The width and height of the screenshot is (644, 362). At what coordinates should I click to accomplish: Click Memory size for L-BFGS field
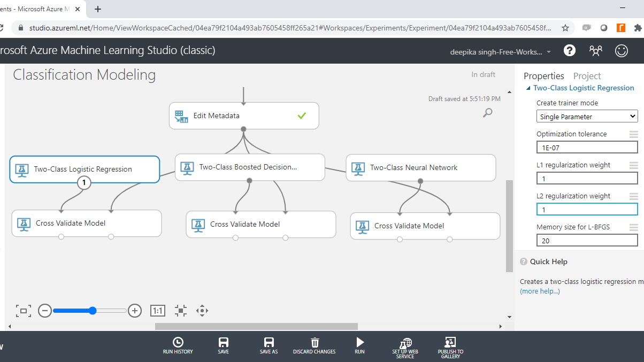(x=587, y=241)
